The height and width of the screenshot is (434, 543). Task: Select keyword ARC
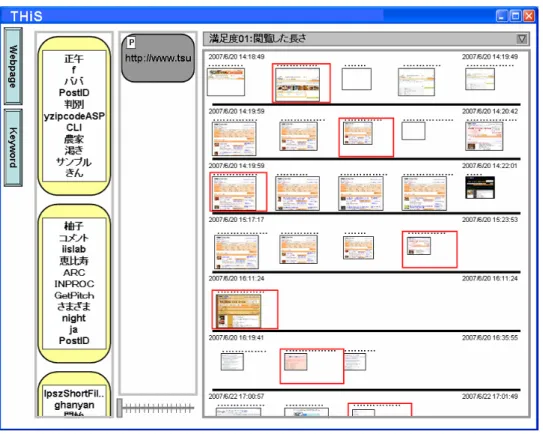coord(74,272)
